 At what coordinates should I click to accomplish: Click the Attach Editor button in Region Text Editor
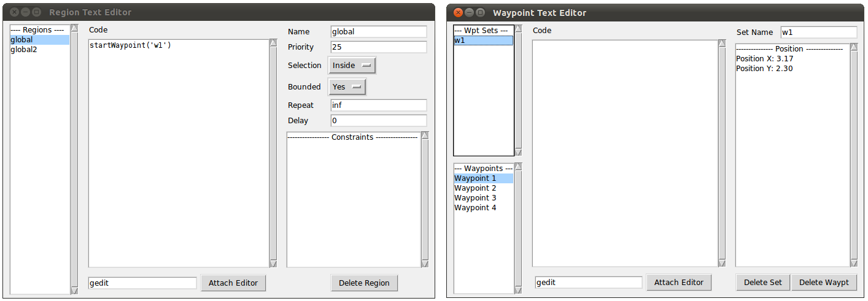tap(233, 283)
